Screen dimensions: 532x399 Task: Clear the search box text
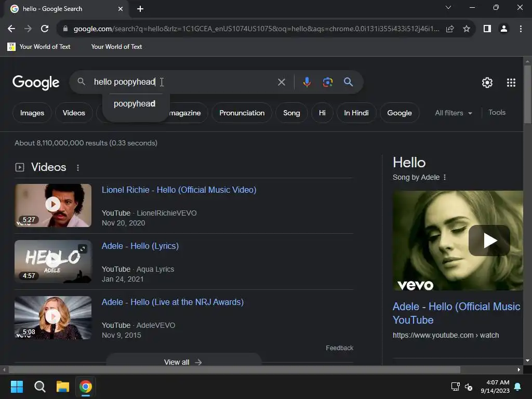click(281, 82)
